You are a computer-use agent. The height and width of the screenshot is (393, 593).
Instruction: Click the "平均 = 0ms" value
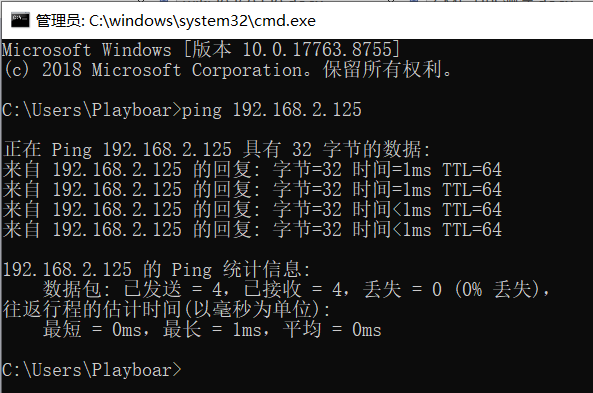(x=332, y=329)
